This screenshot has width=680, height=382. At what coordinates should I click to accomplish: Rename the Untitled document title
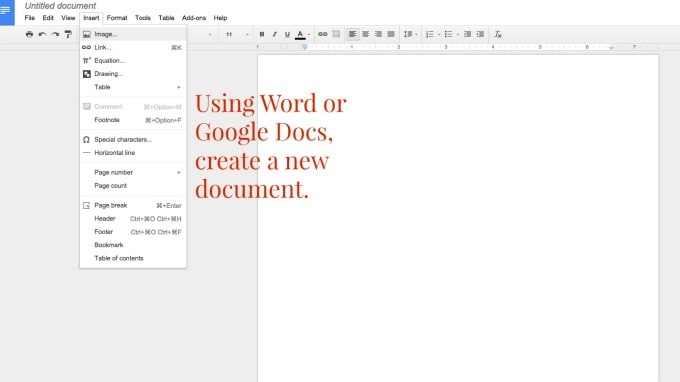(x=60, y=6)
